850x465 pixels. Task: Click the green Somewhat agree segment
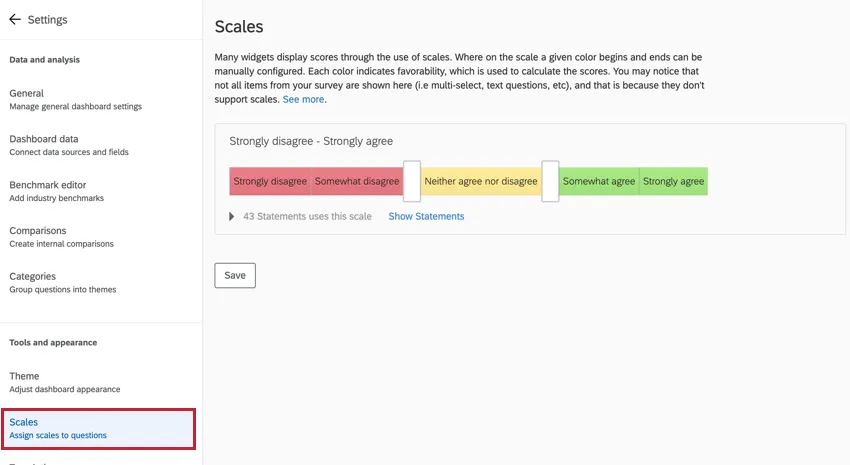pyautogui.click(x=599, y=181)
